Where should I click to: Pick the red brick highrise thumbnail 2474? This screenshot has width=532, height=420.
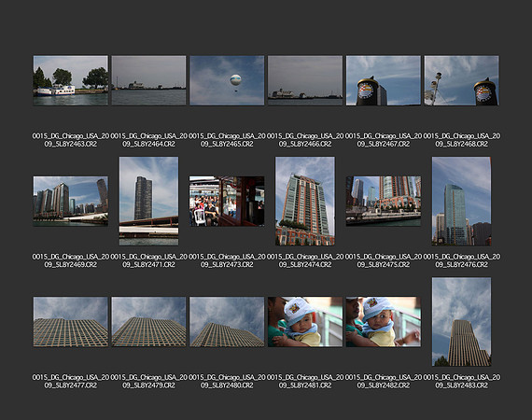[x=305, y=202]
